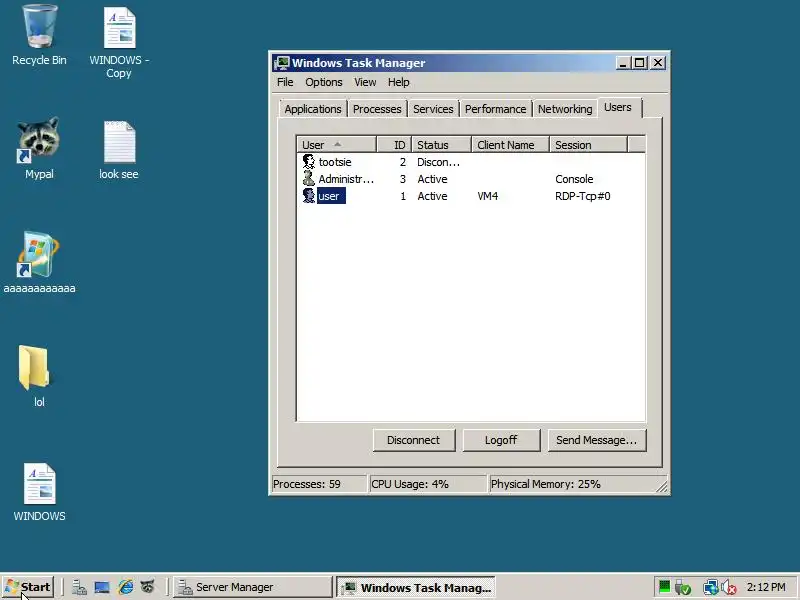Screen dimensions: 800x600
Task: Sort by the Session column header
Action: coord(588,144)
